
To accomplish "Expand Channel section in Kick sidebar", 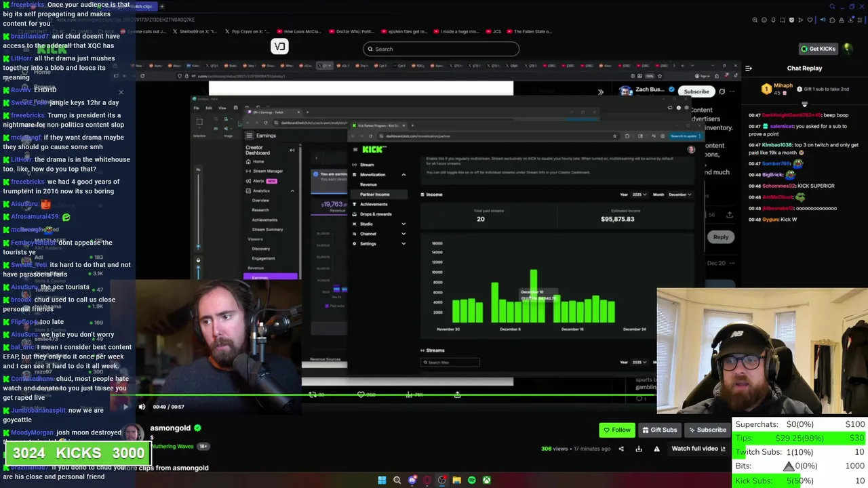I will click(x=378, y=234).
